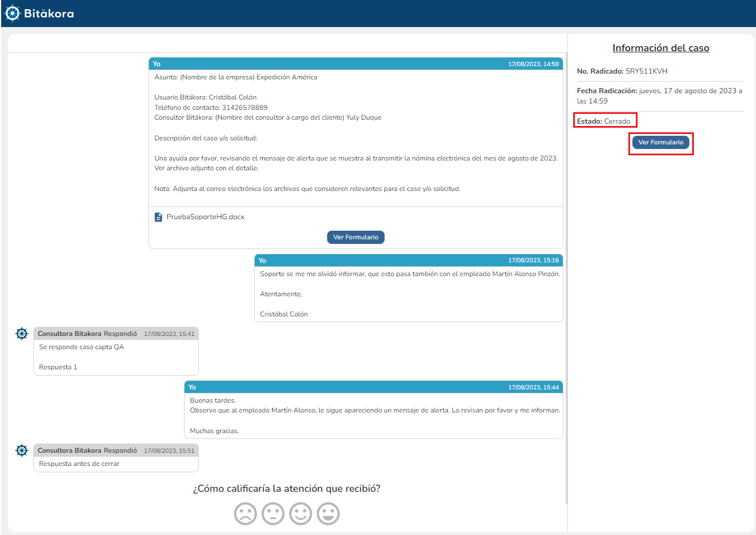Click the Bitakora logo in the header
Viewport: 756px width, 535px height.
tap(39, 13)
